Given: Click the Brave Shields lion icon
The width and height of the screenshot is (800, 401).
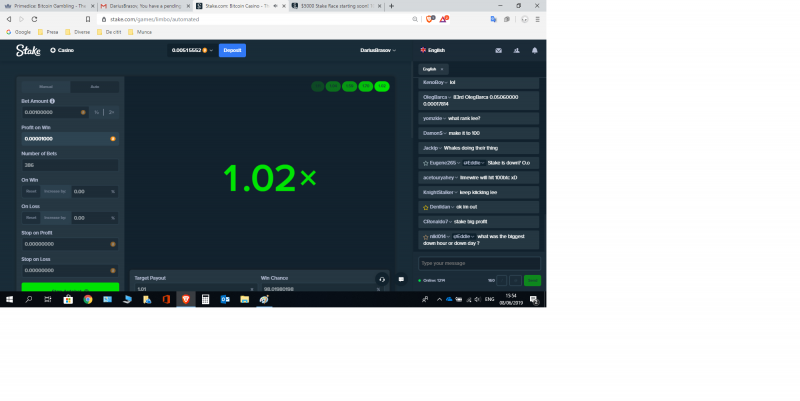Looking at the screenshot, I should [x=430, y=19].
